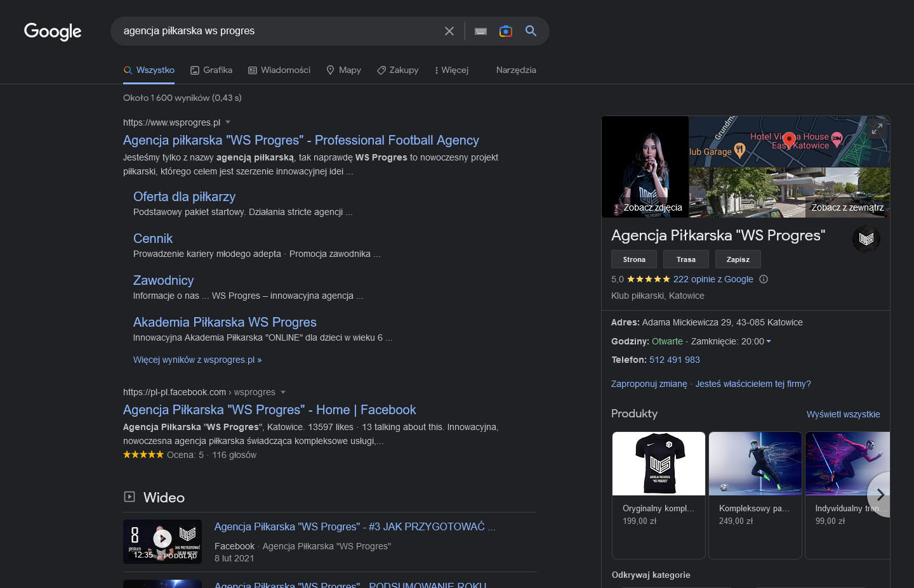Open product Kompleksowy pa... 249,00 zł
The image size is (914, 588).
point(755,495)
